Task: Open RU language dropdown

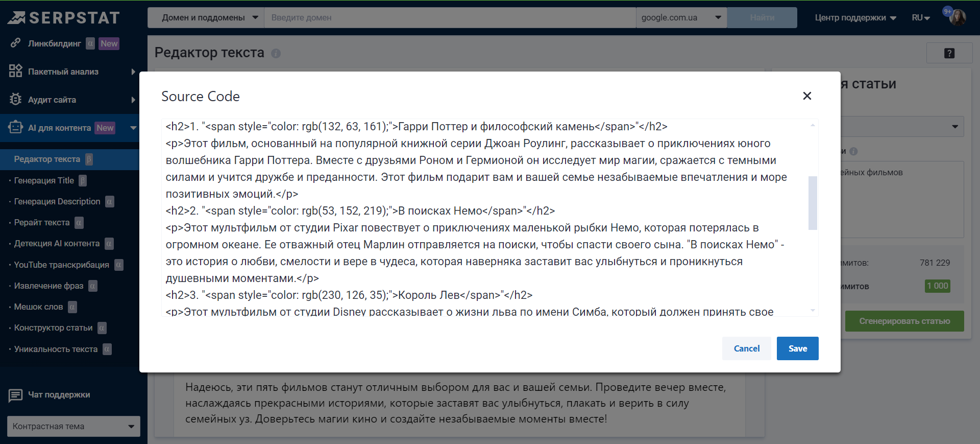Action: tap(921, 17)
